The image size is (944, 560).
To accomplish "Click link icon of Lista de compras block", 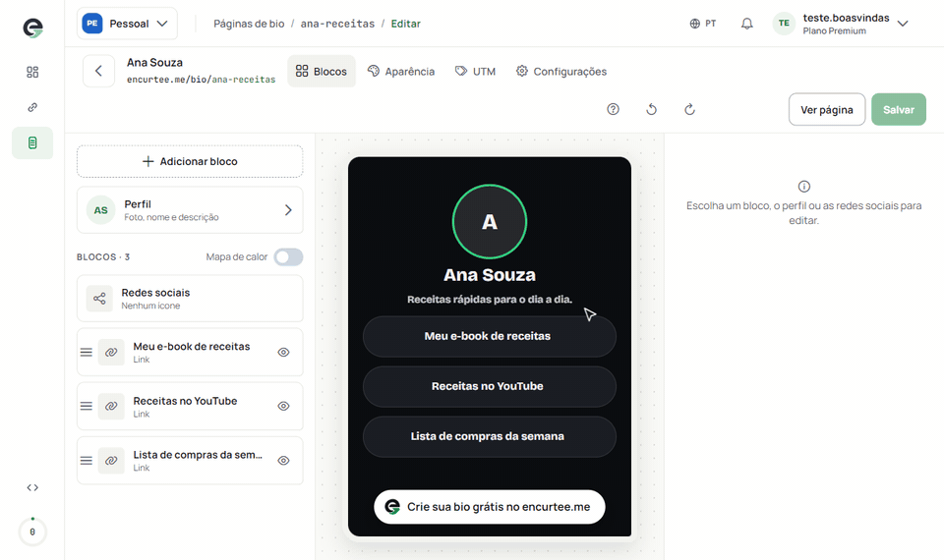I will pos(111,461).
